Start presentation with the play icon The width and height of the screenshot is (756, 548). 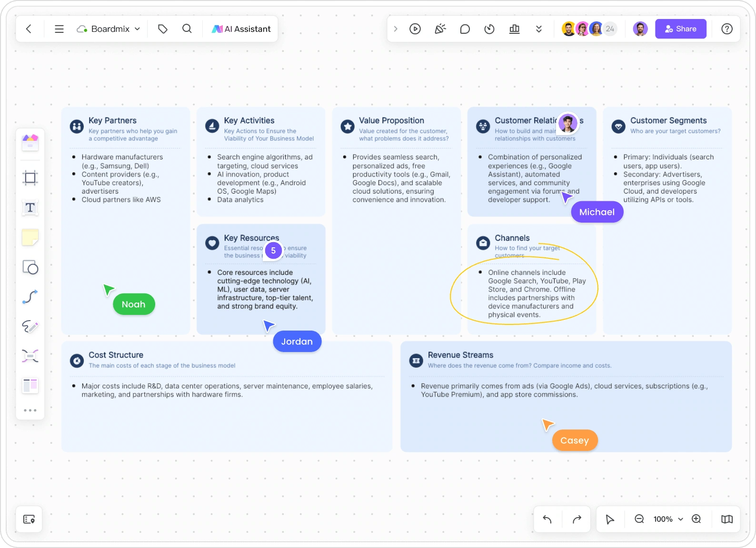click(415, 29)
